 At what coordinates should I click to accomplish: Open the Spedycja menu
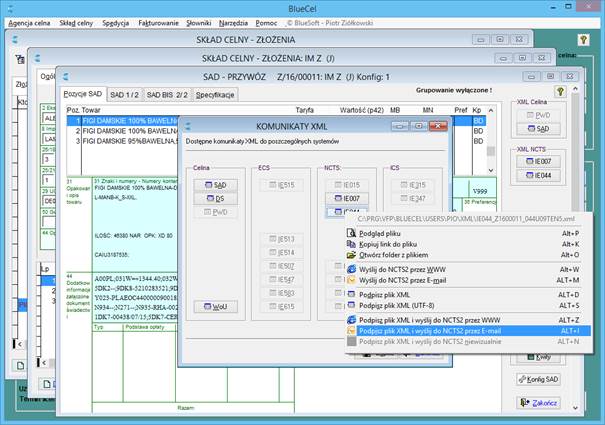[116, 23]
